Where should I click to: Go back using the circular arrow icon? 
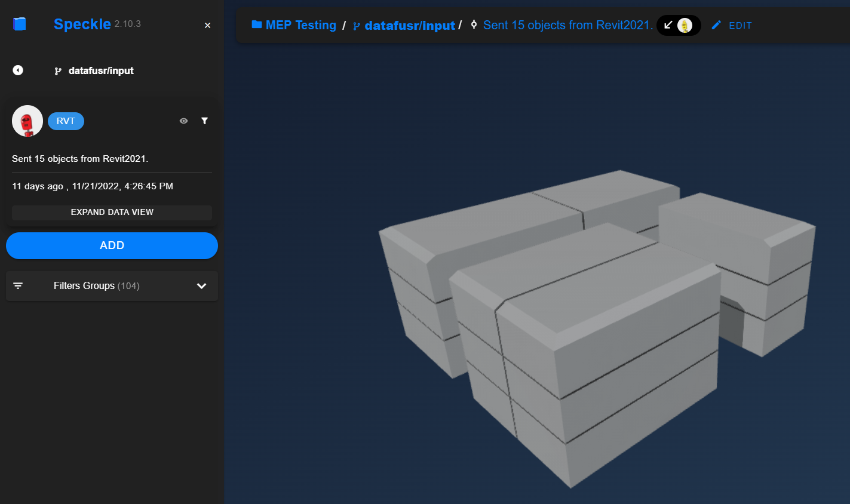coord(18,70)
